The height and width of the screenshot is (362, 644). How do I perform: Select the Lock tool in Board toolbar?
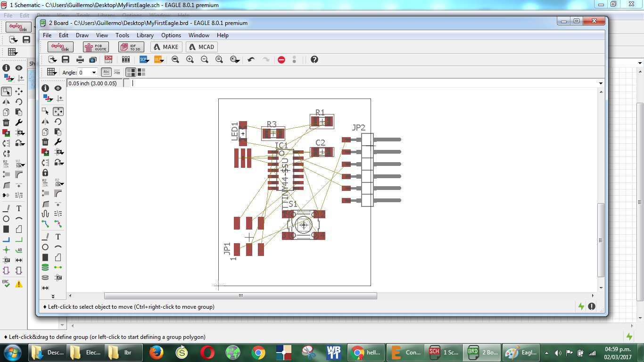(45, 173)
